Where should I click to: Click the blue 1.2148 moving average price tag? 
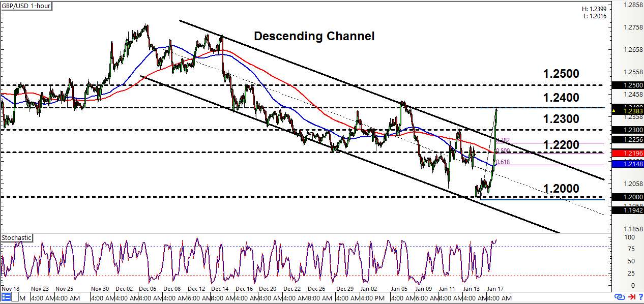tap(628, 164)
